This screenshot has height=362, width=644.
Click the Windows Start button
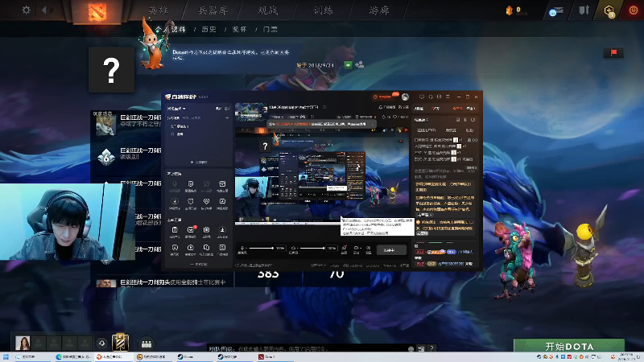point(6,357)
